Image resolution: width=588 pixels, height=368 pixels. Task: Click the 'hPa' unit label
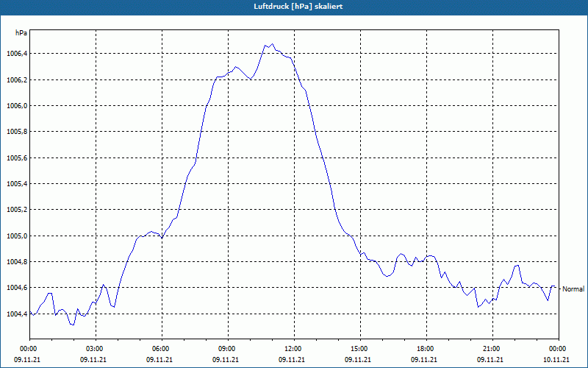[x=21, y=33]
